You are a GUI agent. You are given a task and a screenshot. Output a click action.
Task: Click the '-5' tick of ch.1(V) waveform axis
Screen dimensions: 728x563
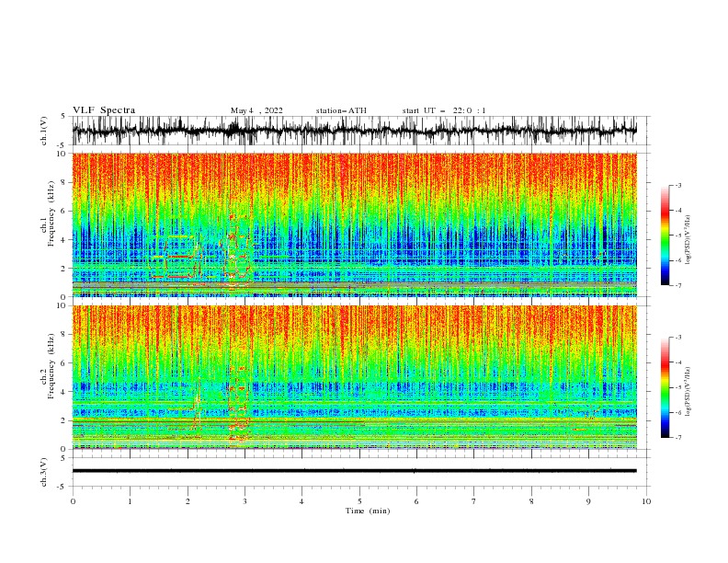point(63,145)
